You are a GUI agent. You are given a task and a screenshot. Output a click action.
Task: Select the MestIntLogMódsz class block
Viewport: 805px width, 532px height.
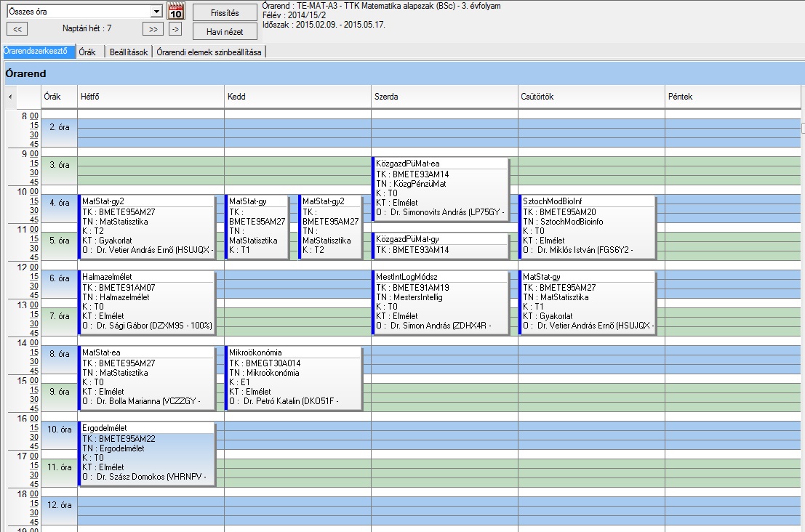pos(441,302)
